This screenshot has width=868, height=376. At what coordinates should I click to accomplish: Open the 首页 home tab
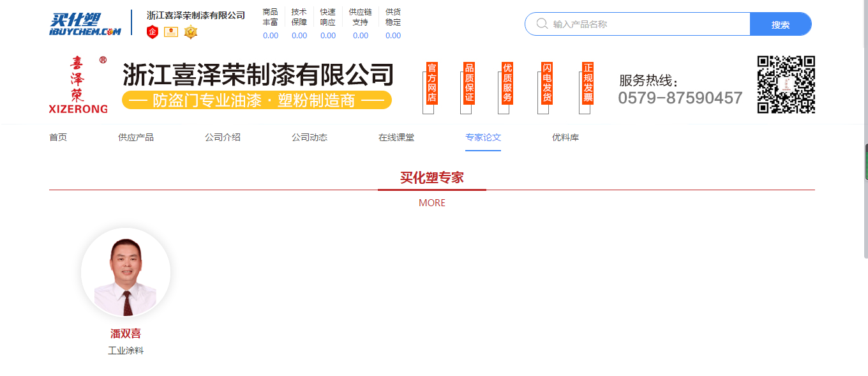coord(58,137)
